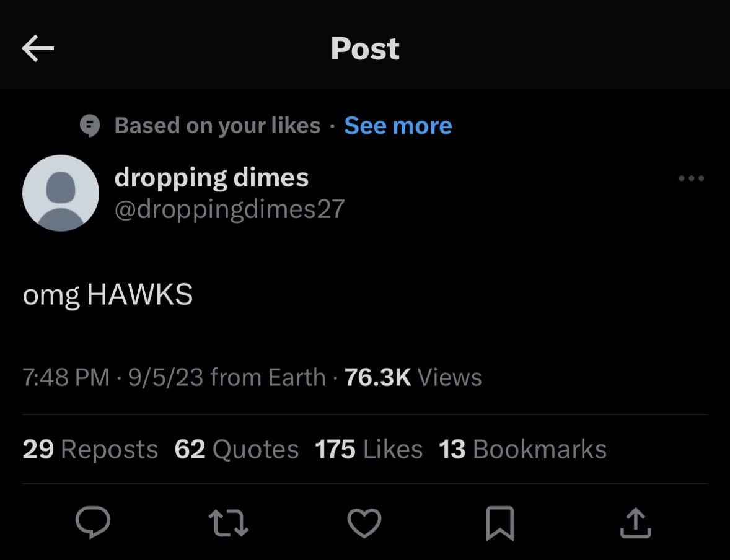730x560 pixels.
Task: View the 29 Reposts list
Action: click(x=90, y=449)
